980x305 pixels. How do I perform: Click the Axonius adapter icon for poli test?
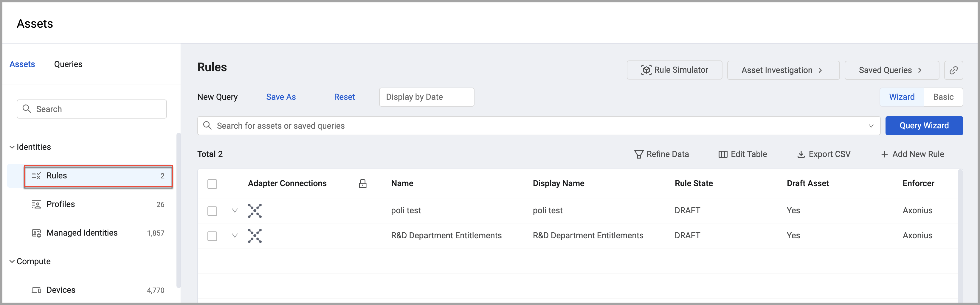[x=255, y=211]
